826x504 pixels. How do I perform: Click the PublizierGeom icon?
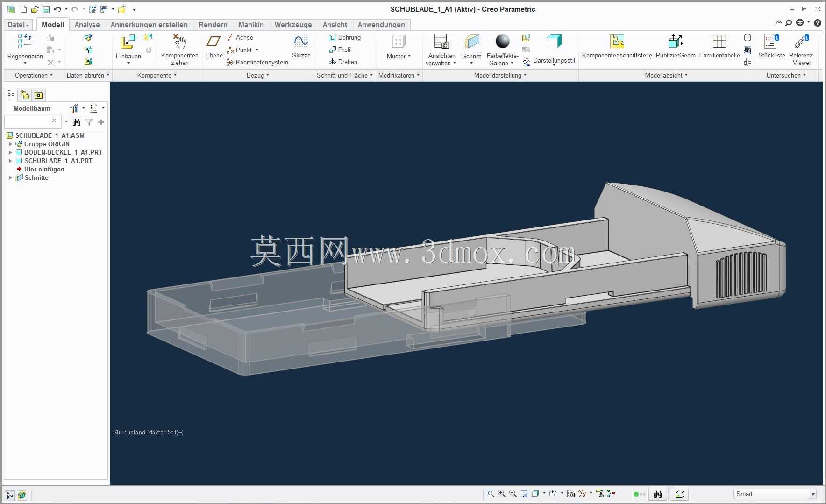676,42
